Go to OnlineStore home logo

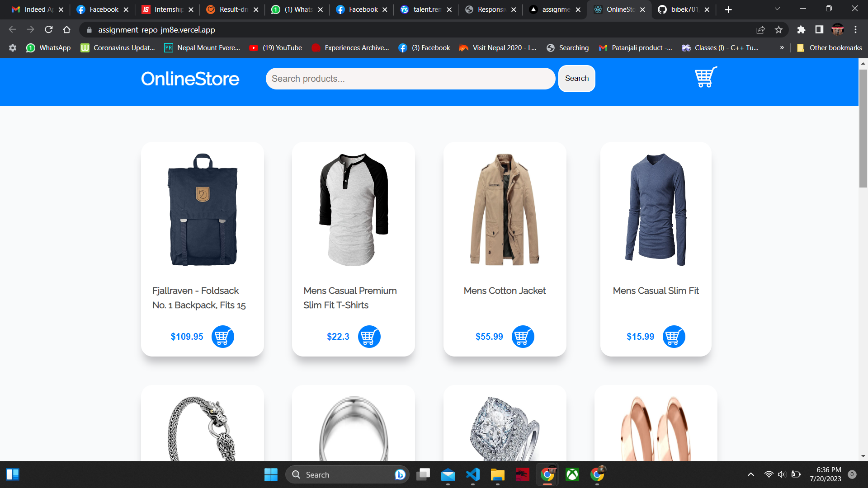tap(190, 79)
